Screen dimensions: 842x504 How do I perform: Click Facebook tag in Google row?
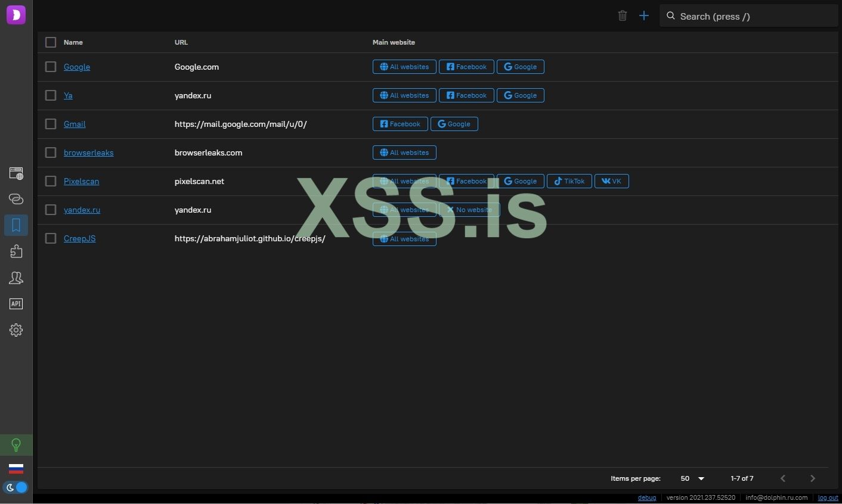coord(466,67)
